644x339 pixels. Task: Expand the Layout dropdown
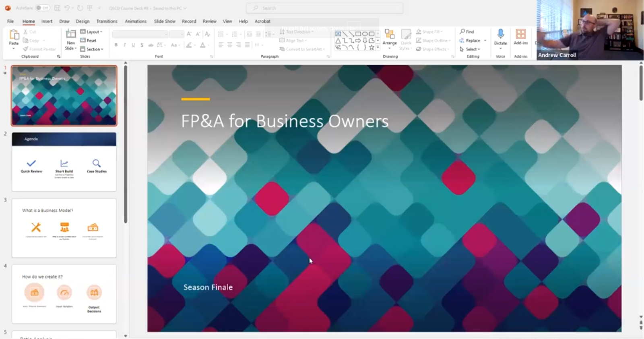[x=92, y=32]
